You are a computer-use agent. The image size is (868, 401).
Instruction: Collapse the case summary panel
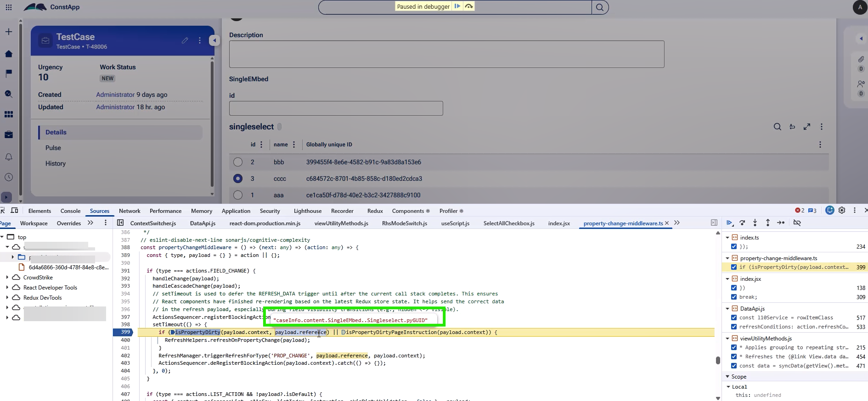[x=214, y=40]
